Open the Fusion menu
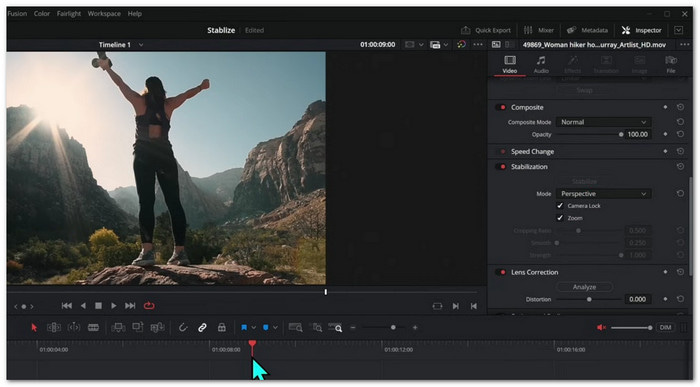Screen dimensions: 700x387 [x=17, y=13]
